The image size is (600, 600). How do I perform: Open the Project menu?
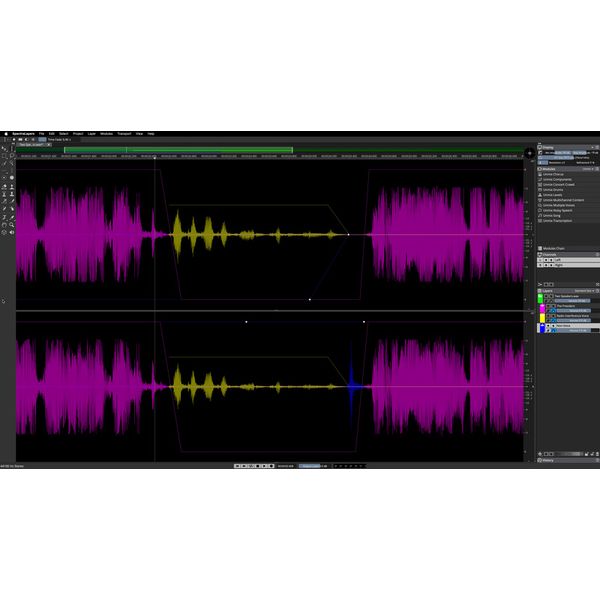point(78,134)
